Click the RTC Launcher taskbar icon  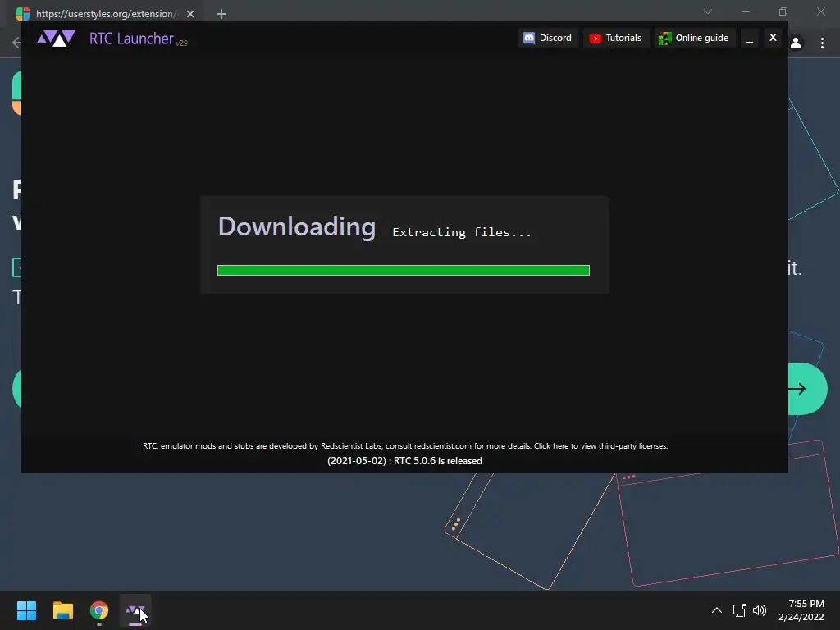(x=135, y=610)
